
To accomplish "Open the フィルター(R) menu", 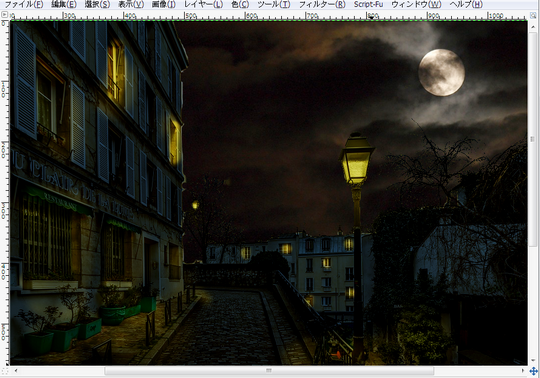I will [x=322, y=4].
